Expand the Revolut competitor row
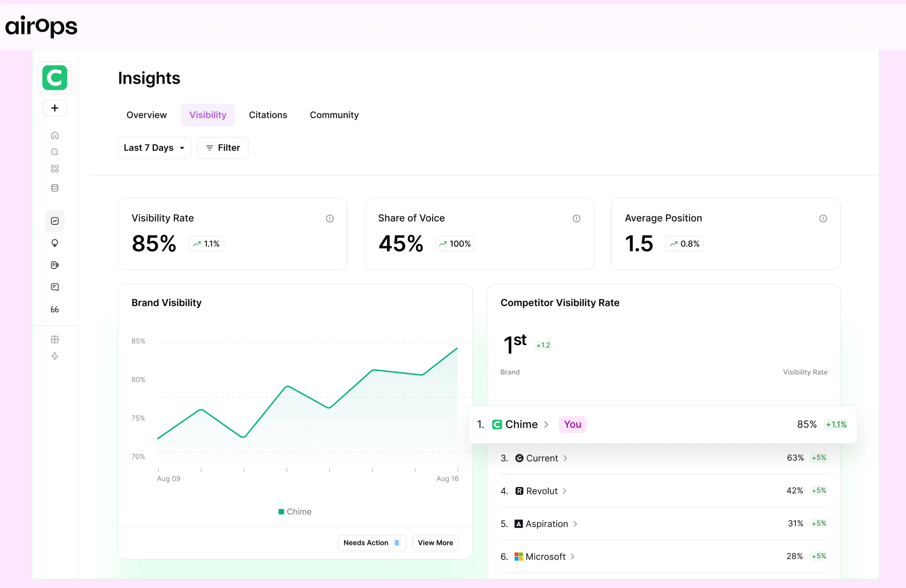This screenshot has width=906, height=588. (566, 491)
